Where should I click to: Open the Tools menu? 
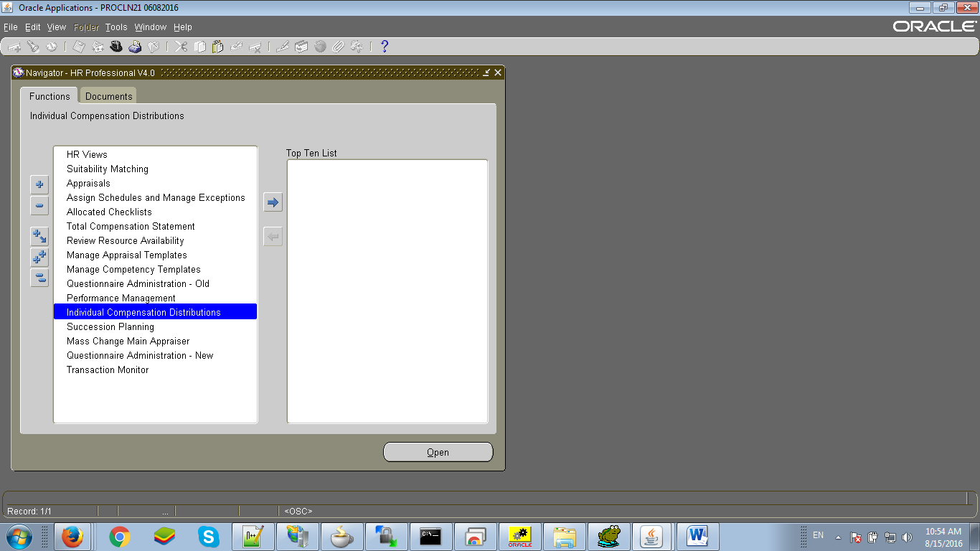coord(116,27)
